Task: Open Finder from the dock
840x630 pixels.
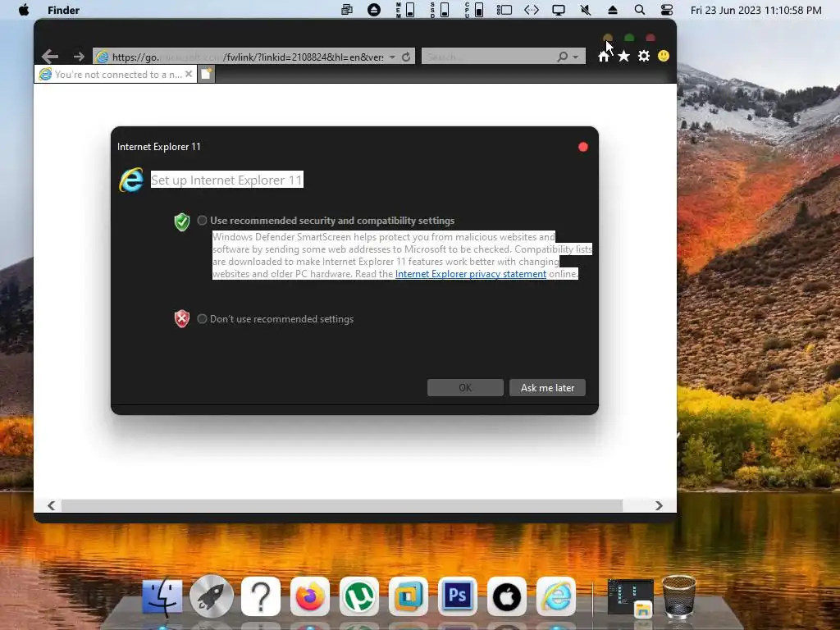Action: point(162,596)
